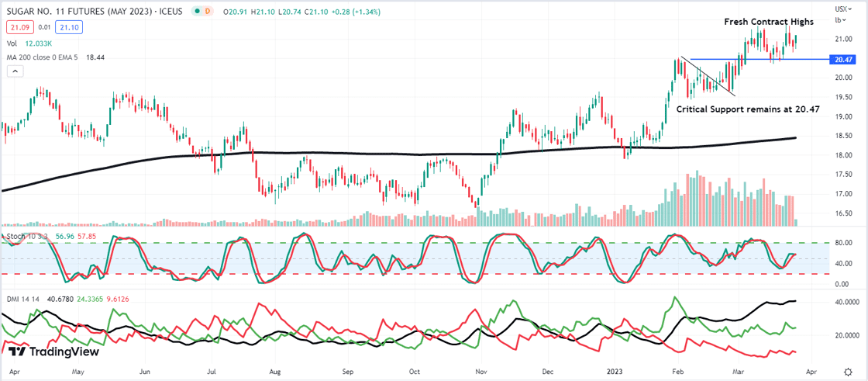Open the lb unit dropdown

[840, 20]
